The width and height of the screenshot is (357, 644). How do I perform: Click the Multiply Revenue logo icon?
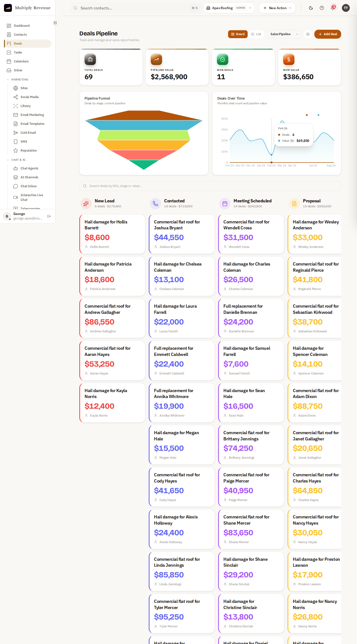click(x=8, y=8)
